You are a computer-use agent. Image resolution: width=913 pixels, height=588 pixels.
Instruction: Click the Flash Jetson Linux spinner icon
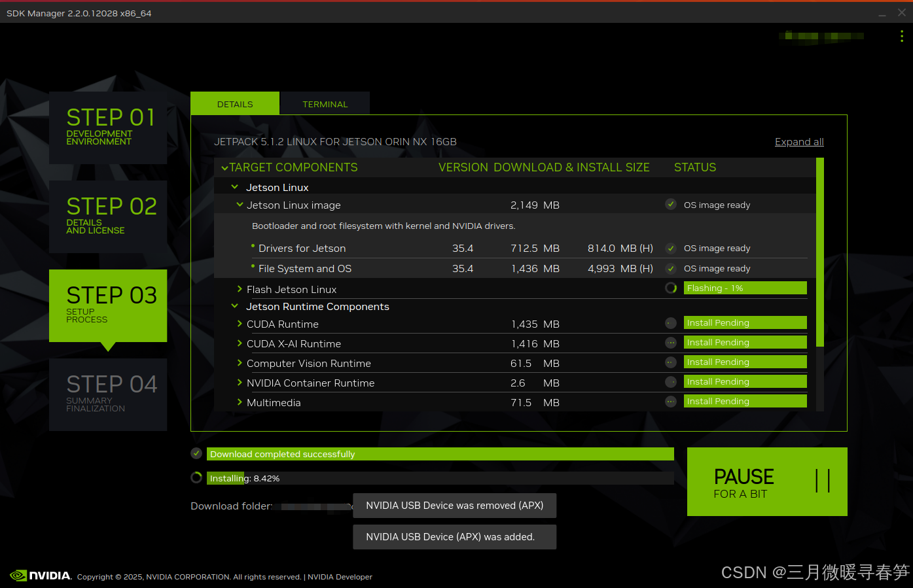671,288
